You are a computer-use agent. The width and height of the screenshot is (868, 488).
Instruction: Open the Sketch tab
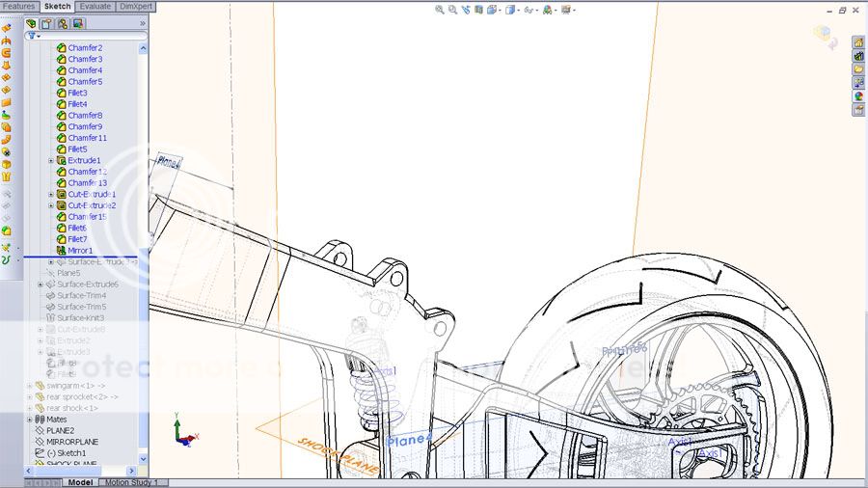[x=58, y=6]
